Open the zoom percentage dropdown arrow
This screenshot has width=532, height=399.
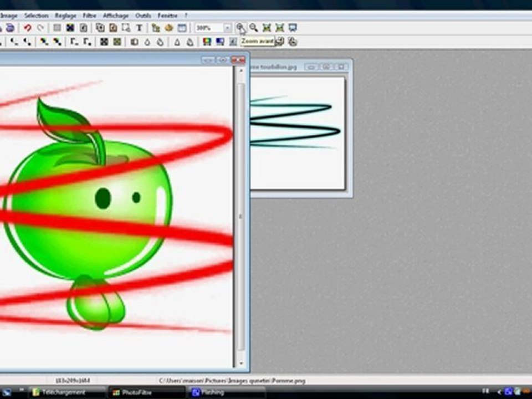227,28
